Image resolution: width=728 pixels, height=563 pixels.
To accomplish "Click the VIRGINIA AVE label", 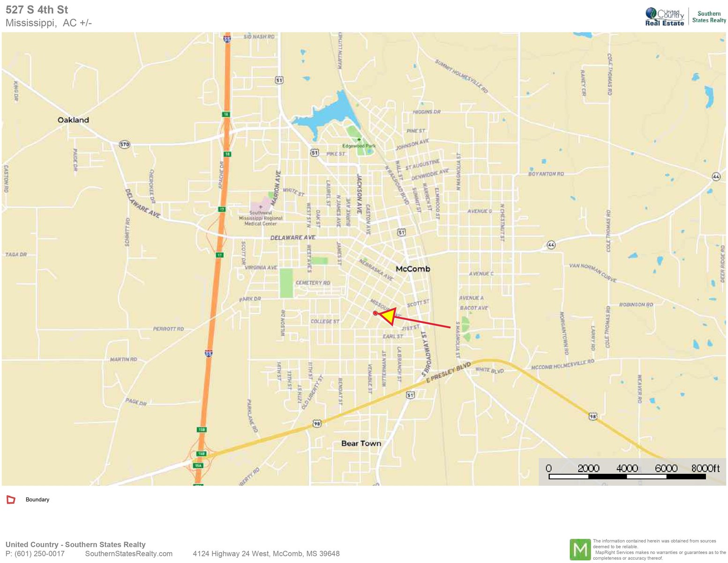I will [261, 267].
